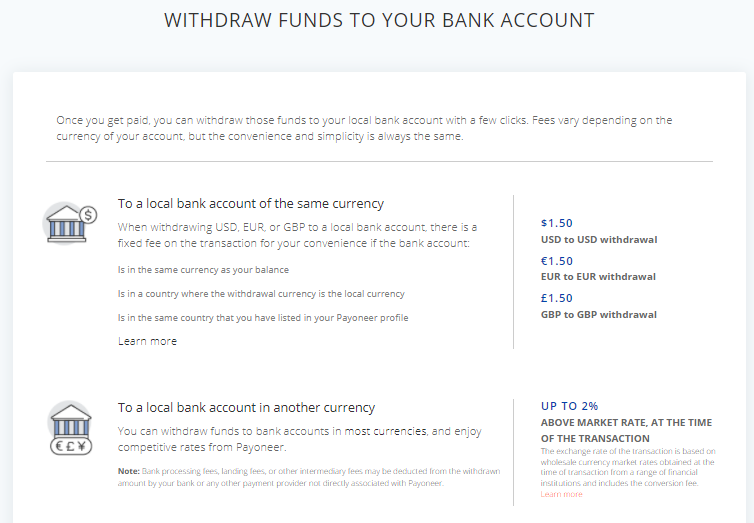Click the 'To a local bank account in another currency' heading

(x=246, y=408)
